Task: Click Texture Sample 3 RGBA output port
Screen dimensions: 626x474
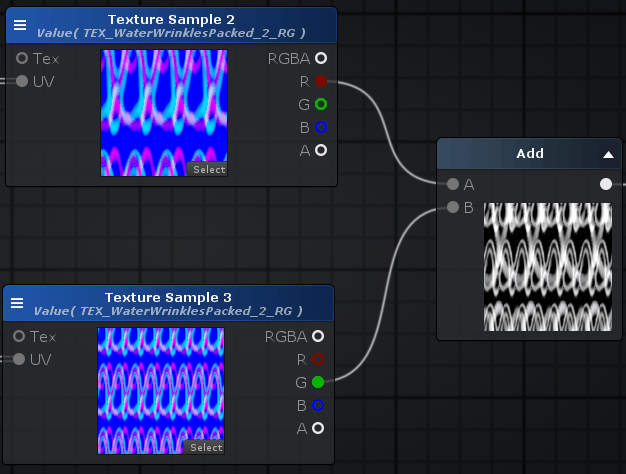Action: (318, 336)
